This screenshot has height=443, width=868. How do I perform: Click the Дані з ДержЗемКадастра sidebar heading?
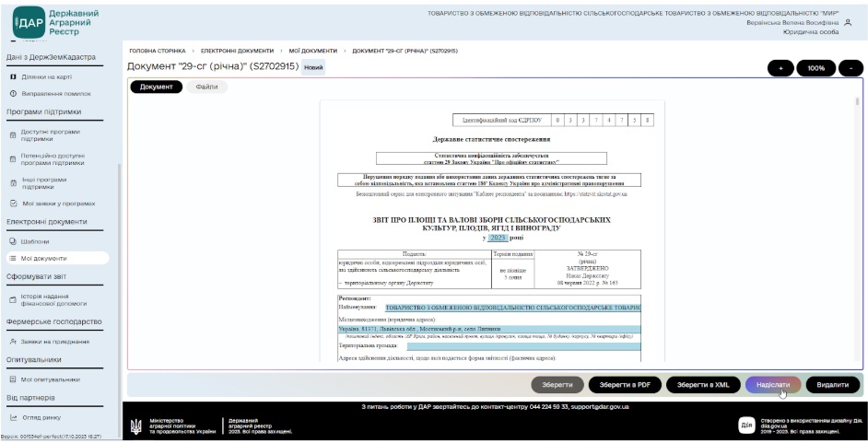51,57
